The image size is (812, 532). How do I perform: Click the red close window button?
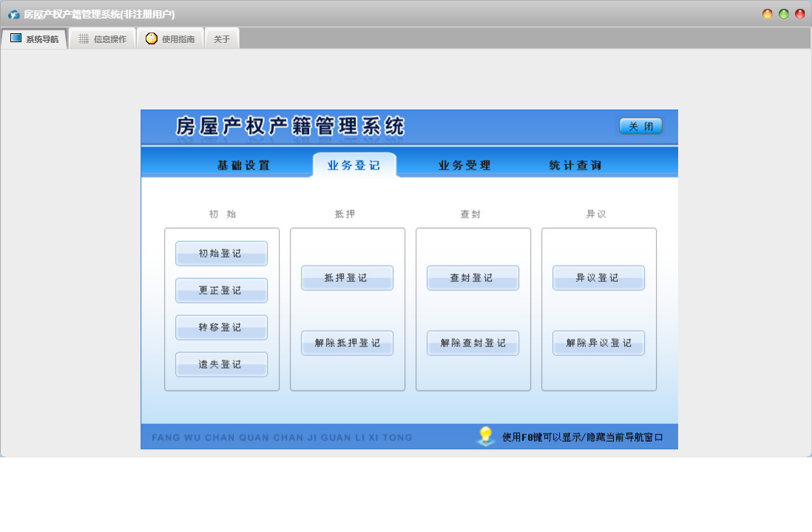point(799,14)
